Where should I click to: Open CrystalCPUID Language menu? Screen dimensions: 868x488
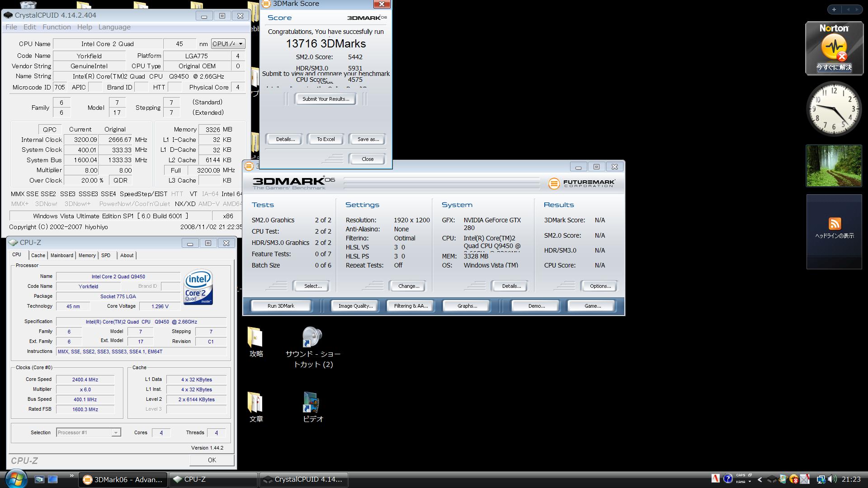[x=114, y=27]
